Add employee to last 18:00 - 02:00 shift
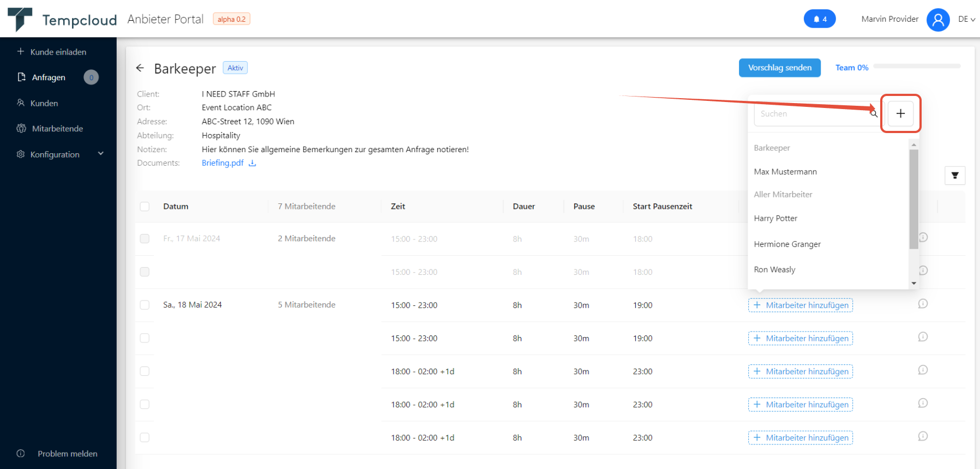The image size is (980, 469). [x=801, y=438]
